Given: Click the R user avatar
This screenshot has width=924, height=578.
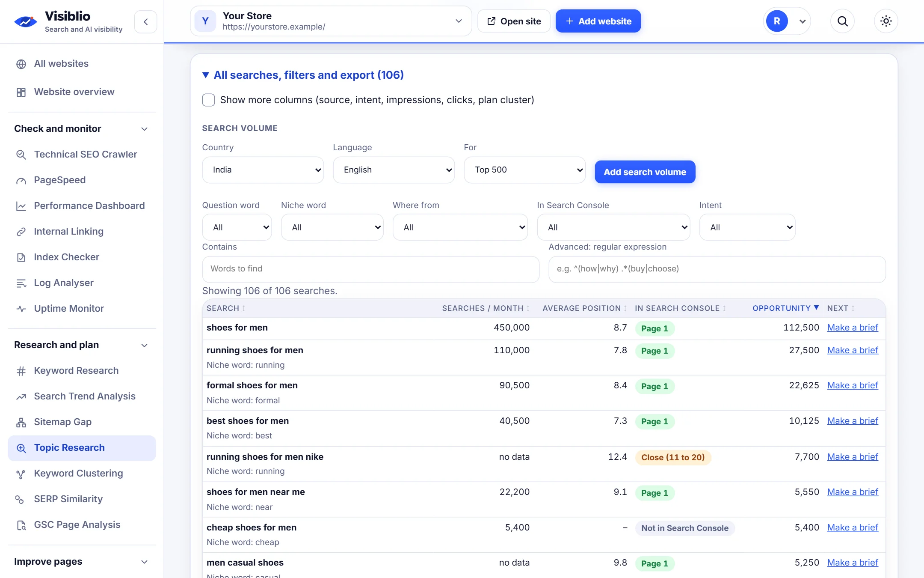Looking at the screenshot, I should point(777,21).
